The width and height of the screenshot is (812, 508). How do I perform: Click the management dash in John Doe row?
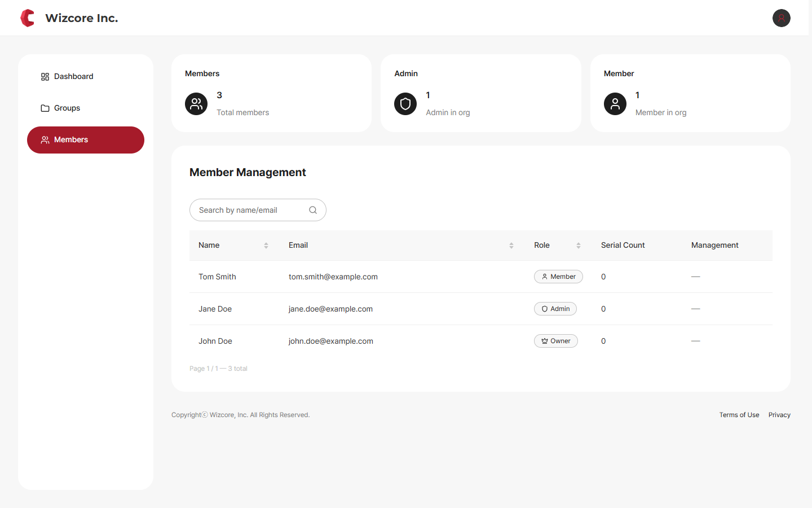click(696, 341)
